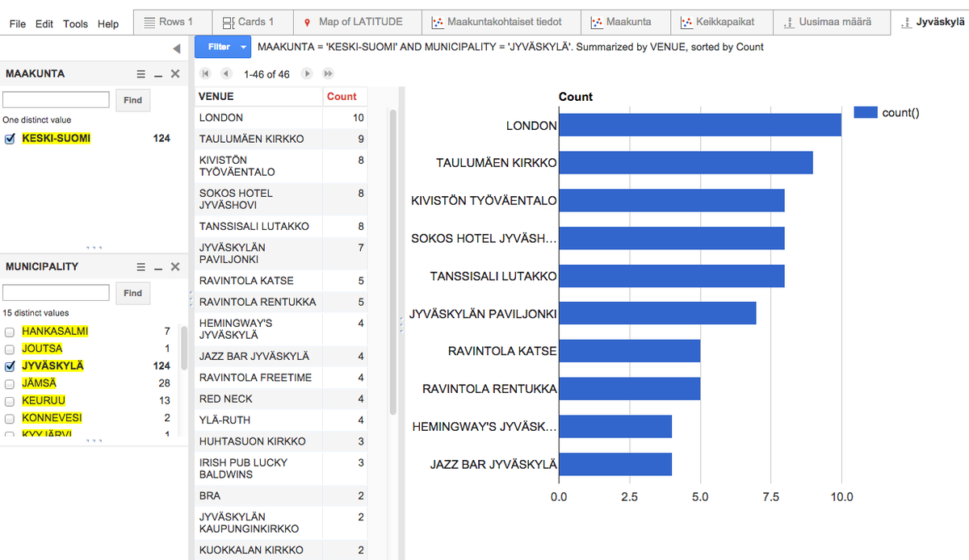This screenshot has width=969, height=560.
Task: Go to the previous page of results
Action: (226, 73)
